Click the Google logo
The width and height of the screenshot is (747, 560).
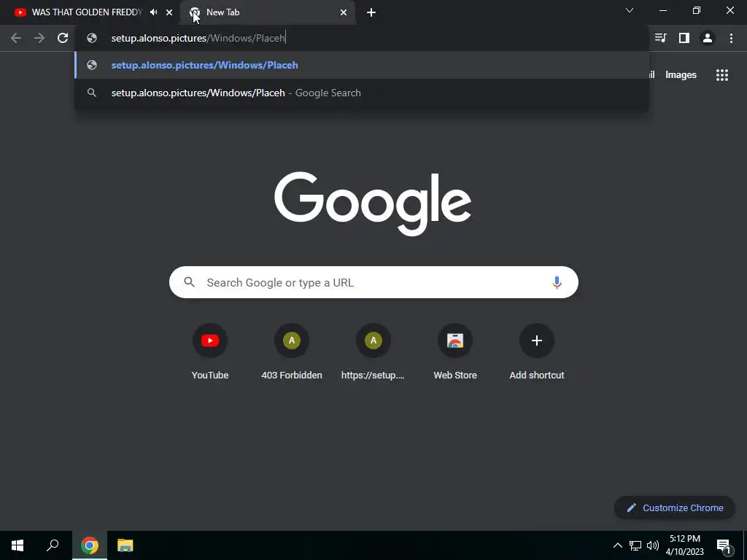(x=373, y=203)
